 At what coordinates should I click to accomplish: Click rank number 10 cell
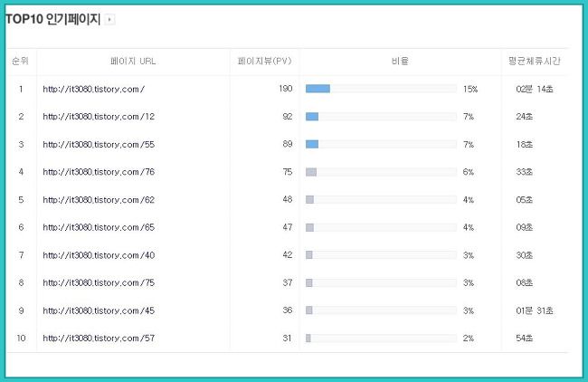click(21, 338)
